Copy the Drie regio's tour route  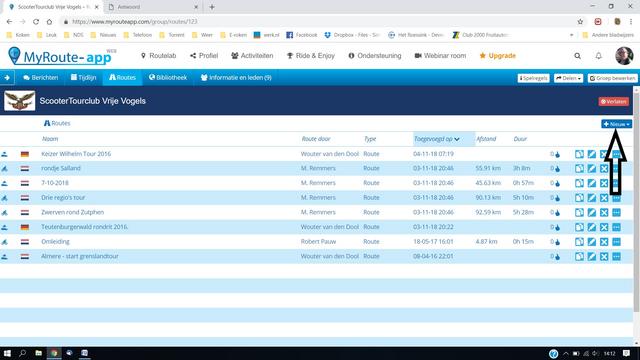coord(579,198)
